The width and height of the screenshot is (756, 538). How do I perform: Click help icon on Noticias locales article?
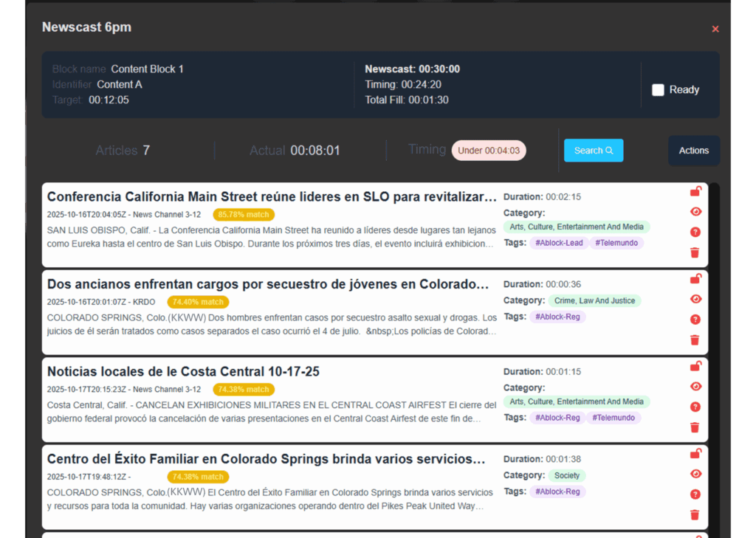(695, 407)
